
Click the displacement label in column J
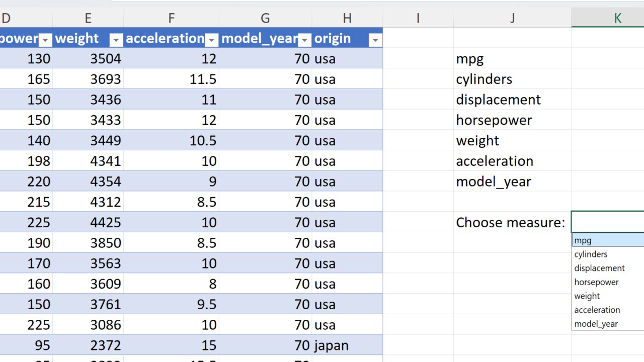click(x=498, y=100)
